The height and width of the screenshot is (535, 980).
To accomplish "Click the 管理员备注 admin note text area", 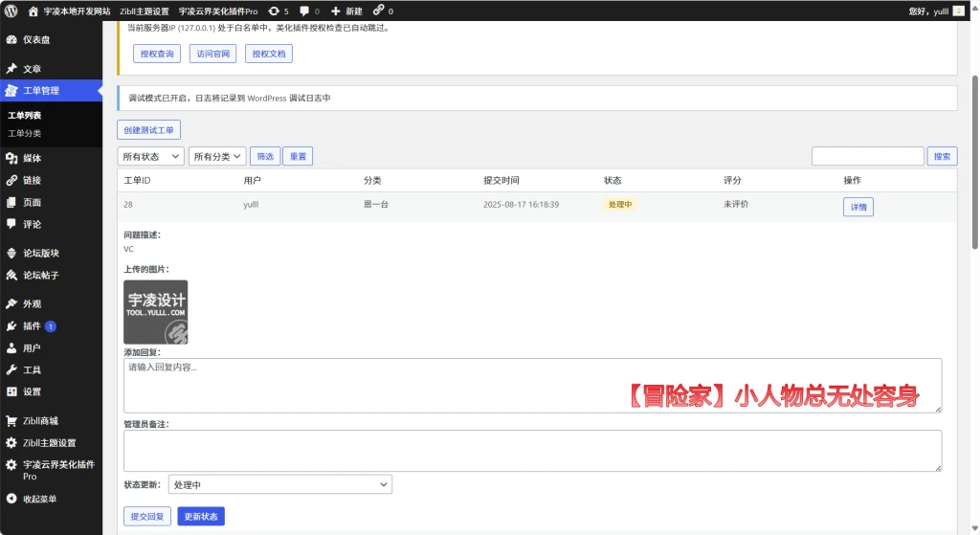I will click(x=532, y=451).
